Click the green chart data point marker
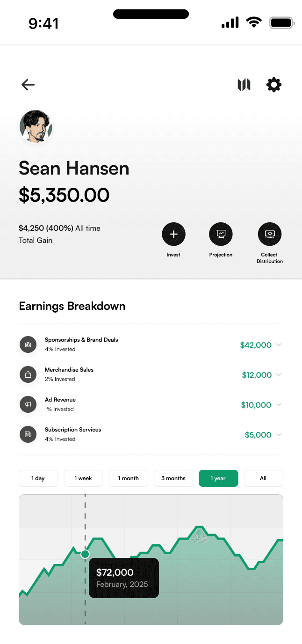 pos(85,554)
